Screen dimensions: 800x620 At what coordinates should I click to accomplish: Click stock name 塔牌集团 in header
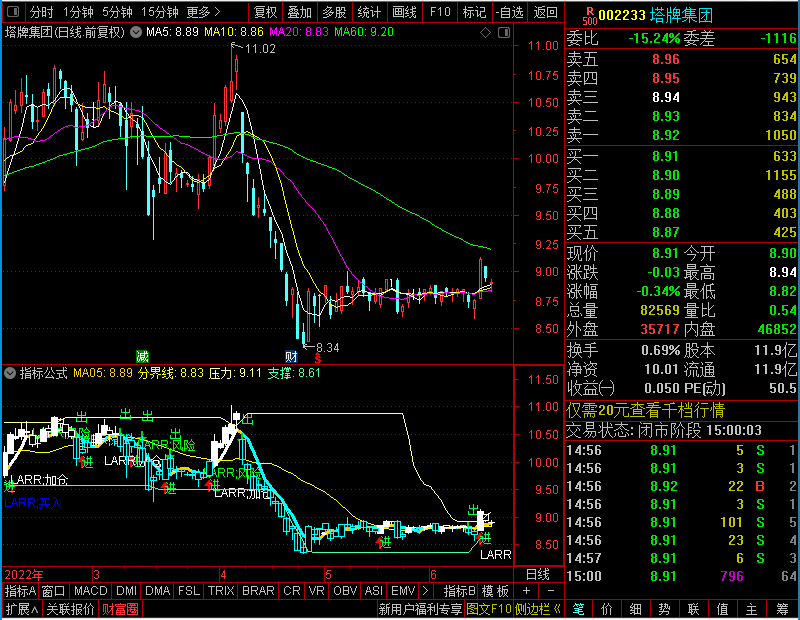(x=681, y=16)
